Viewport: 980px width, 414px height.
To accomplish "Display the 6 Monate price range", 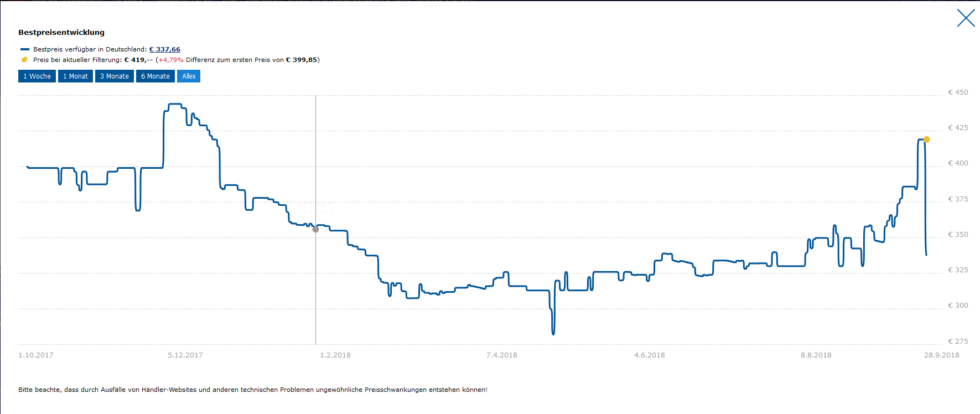I will point(155,76).
